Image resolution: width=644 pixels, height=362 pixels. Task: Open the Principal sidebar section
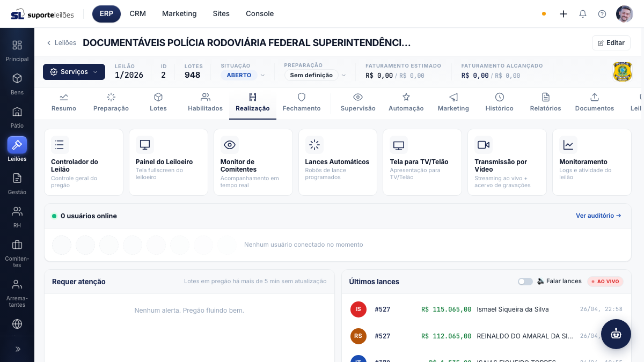(17, 50)
